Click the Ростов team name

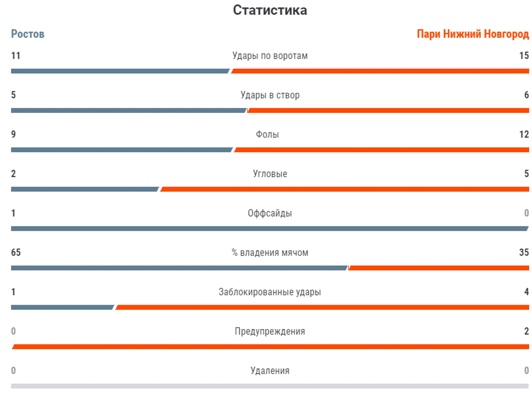pos(28,34)
